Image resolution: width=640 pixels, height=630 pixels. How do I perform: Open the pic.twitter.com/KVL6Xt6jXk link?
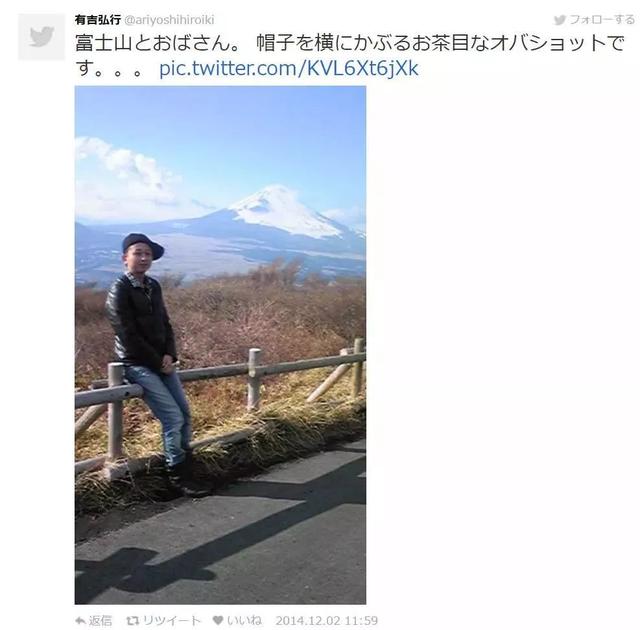[x=289, y=69]
